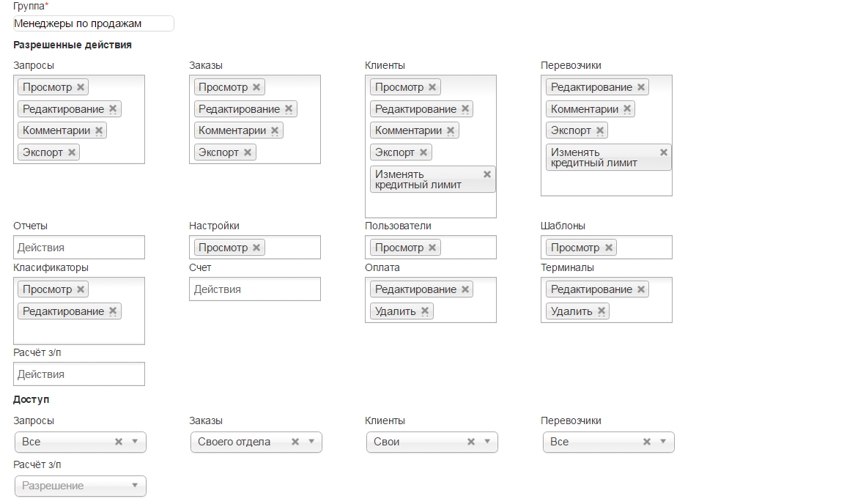This screenshot has height=504, width=855.
Task: Remove Просмотр tag in Шаблоны box
Action: [609, 248]
